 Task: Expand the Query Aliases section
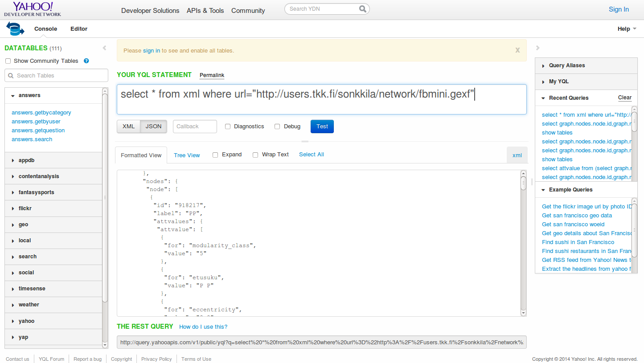(566, 65)
